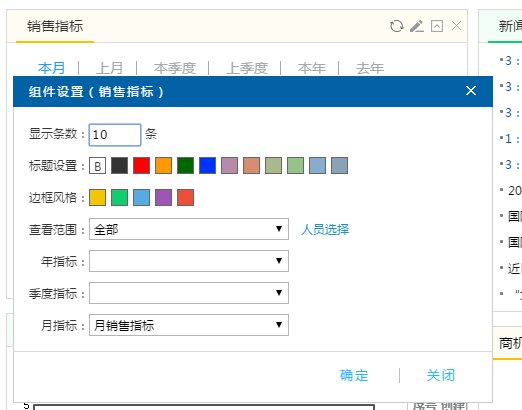Image resolution: width=522 pixels, height=410 pixels.
Task: Select the green border style swatch
Action: [119, 198]
